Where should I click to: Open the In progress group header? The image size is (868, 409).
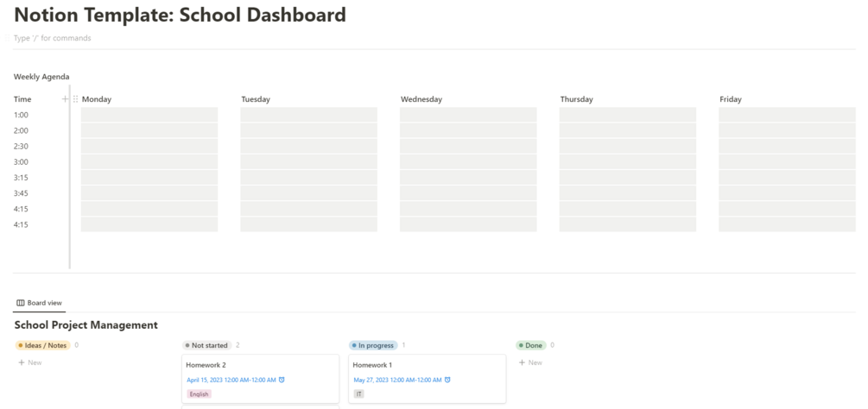[x=374, y=345]
